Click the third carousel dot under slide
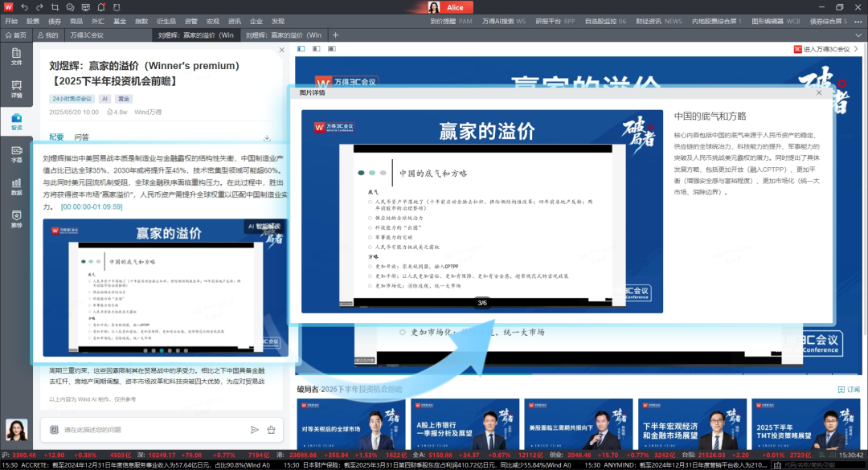The height and width of the screenshot is (470, 868). pos(162,350)
